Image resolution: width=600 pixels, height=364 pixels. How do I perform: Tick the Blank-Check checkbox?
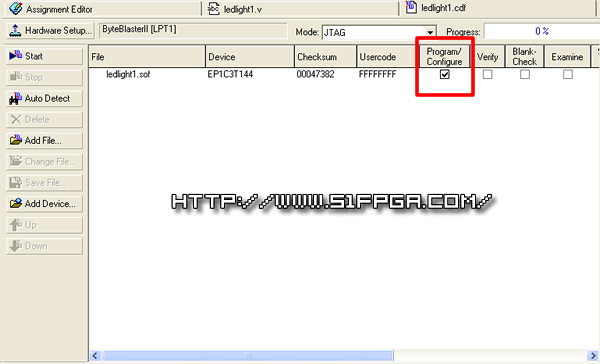[525, 74]
